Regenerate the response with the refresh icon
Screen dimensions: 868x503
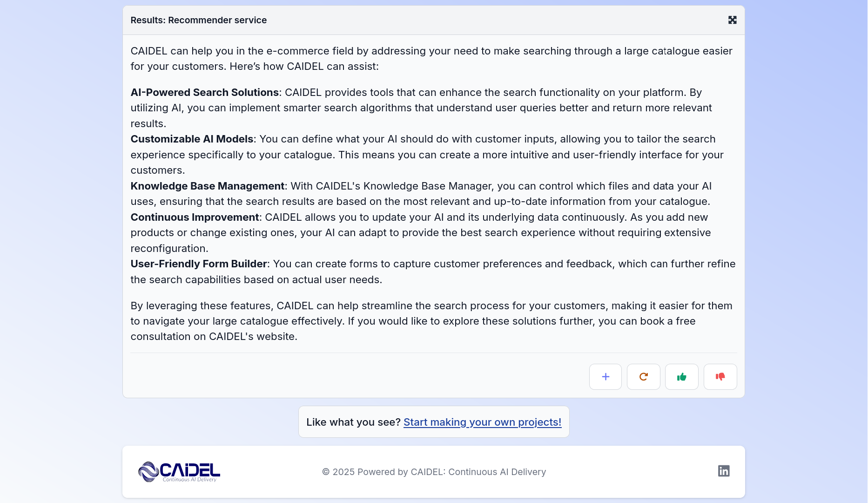(x=643, y=377)
